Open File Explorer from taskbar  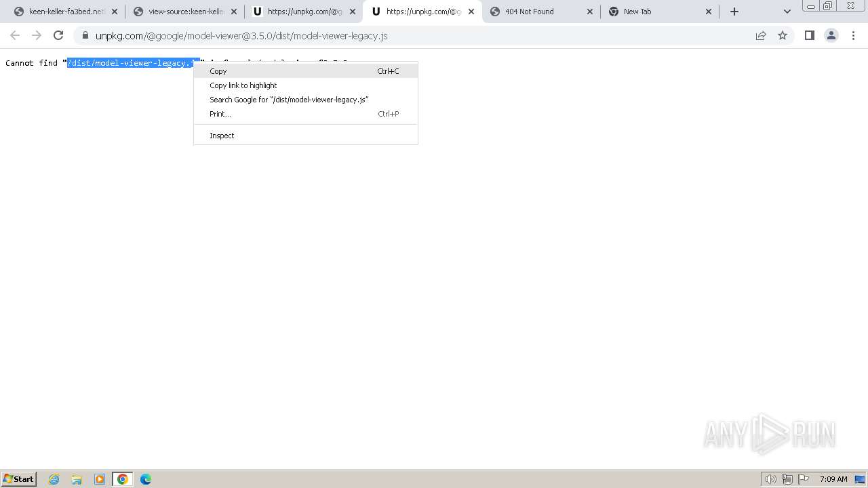click(x=77, y=479)
